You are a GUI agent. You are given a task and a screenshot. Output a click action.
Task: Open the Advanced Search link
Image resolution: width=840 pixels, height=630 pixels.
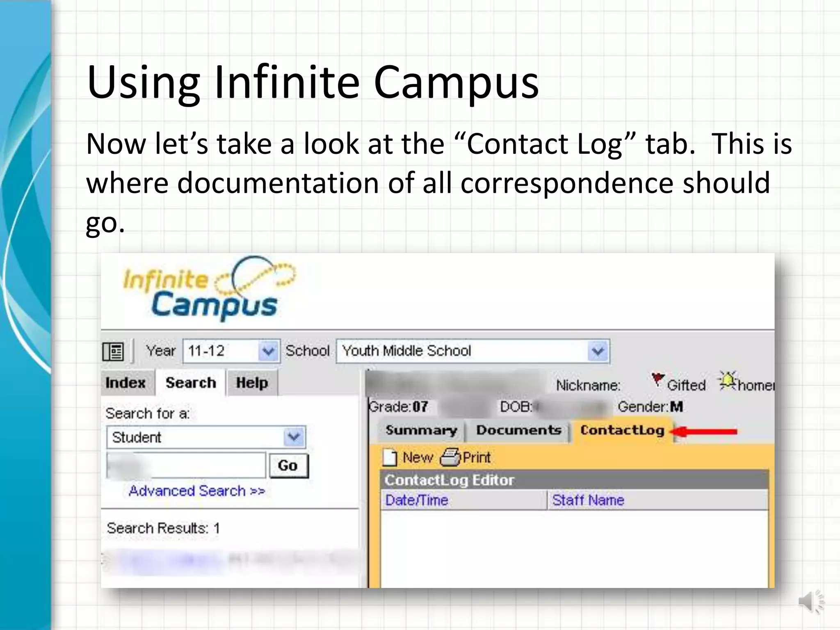coord(197,491)
